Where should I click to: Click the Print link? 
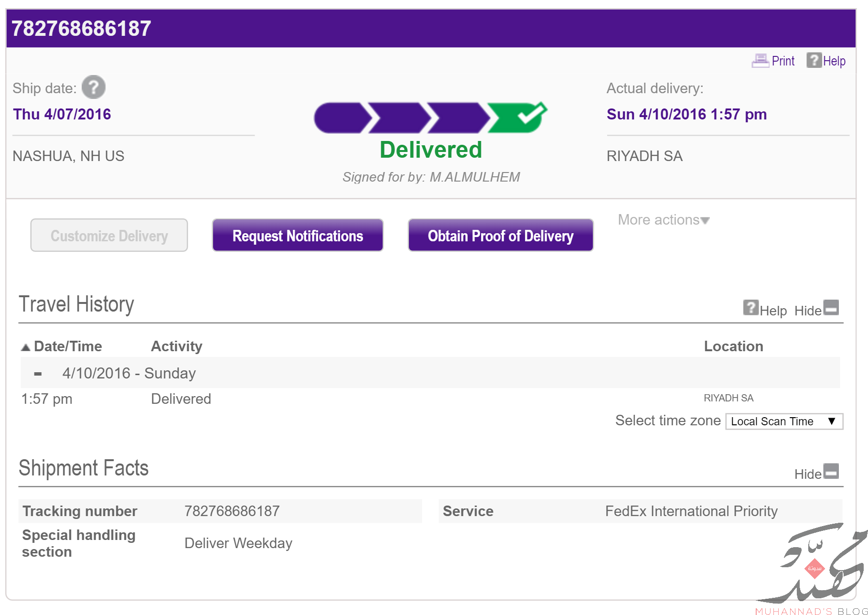click(x=783, y=61)
